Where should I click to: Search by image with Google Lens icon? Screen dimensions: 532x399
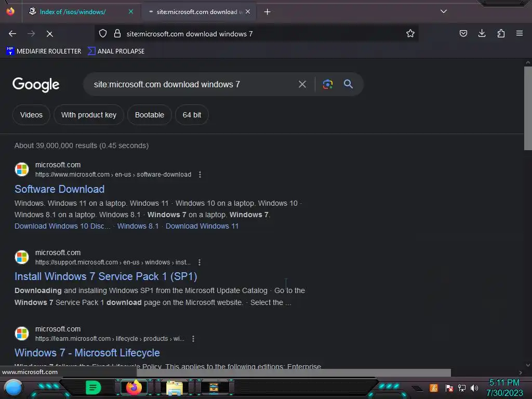pos(328,84)
